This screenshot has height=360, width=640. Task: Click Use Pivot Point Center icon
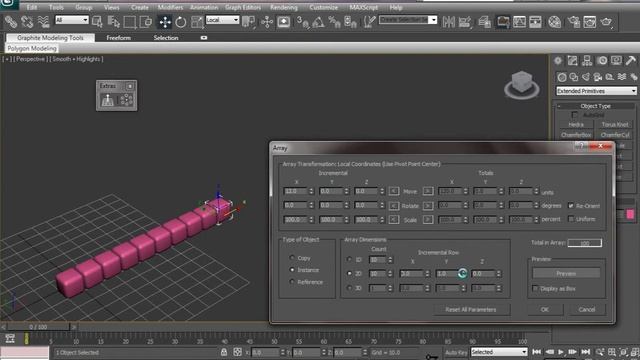pyautogui.click(x=249, y=22)
